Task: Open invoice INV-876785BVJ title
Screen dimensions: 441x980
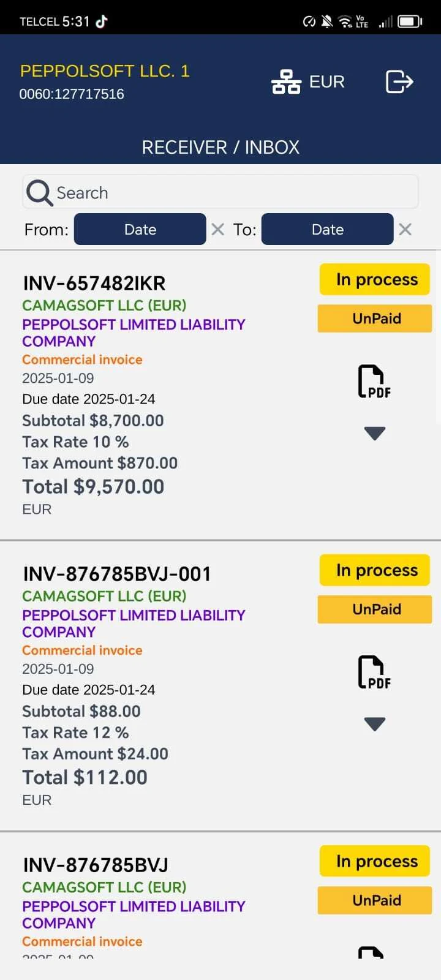Action: [96, 865]
